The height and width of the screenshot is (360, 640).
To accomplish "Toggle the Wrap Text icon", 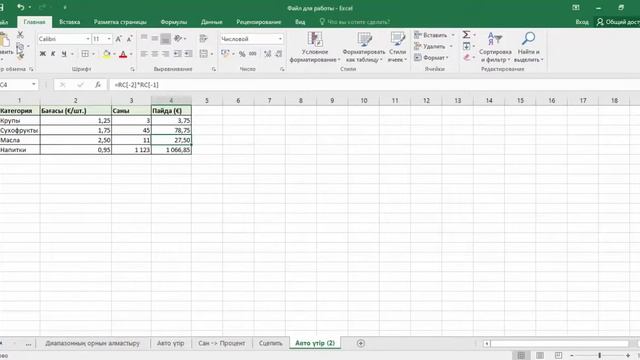I will 203,38.
